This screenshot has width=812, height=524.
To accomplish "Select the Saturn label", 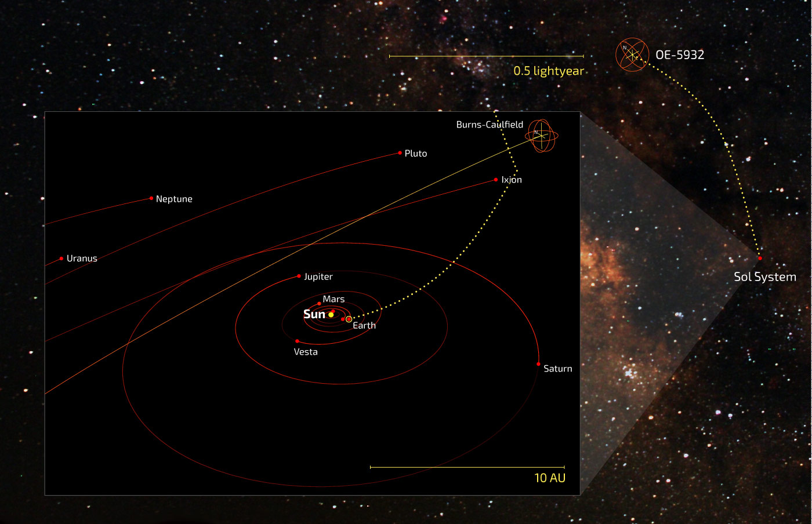I will click(558, 369).
